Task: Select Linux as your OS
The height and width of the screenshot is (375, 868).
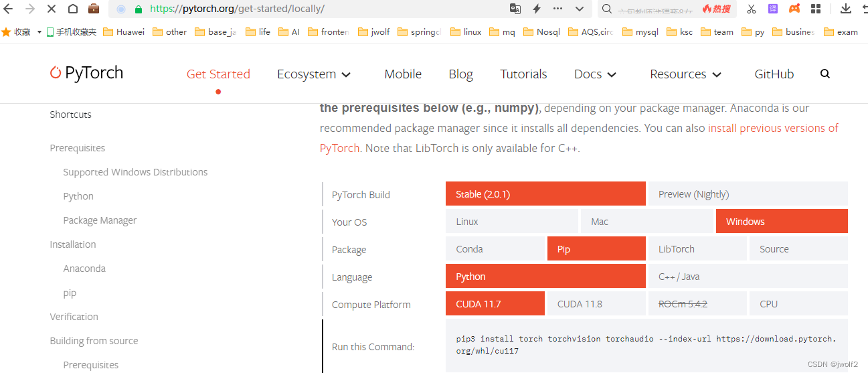Action: click(511, 222)
